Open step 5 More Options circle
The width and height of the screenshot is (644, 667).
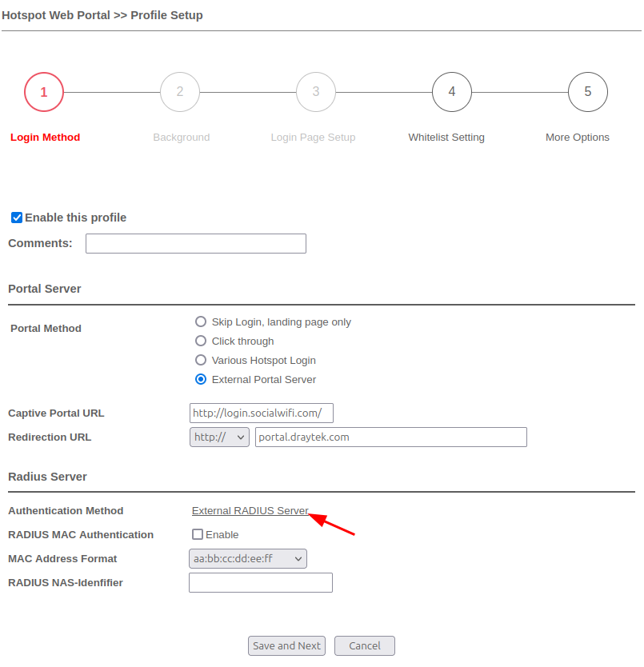pyautogui.click(x=588, y=92)
